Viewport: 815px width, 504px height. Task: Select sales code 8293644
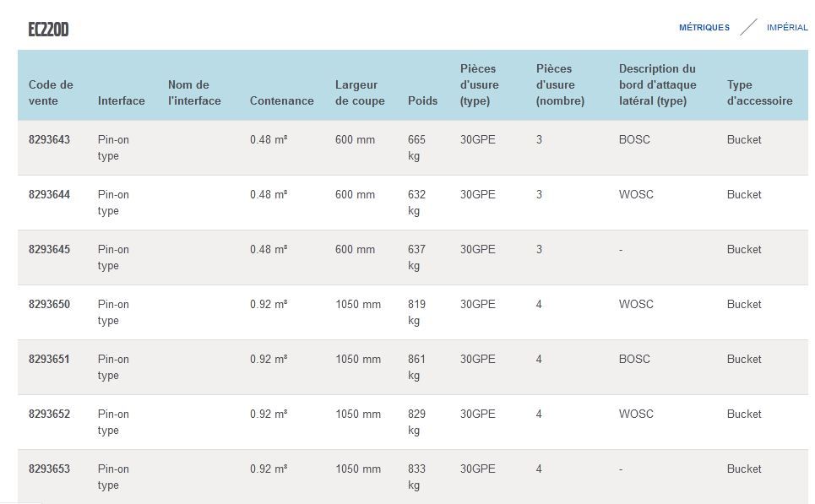point(49,194)
